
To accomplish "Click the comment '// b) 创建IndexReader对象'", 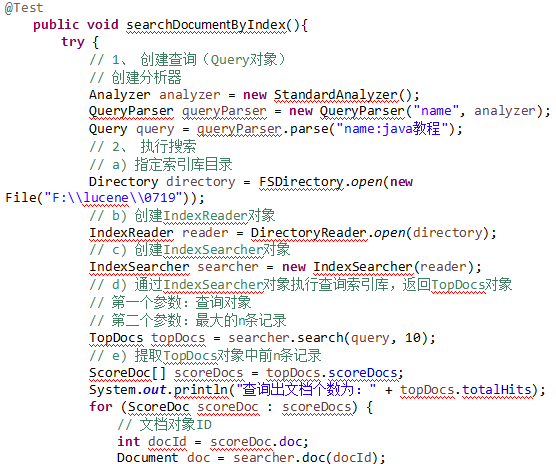I will point(182,216).
